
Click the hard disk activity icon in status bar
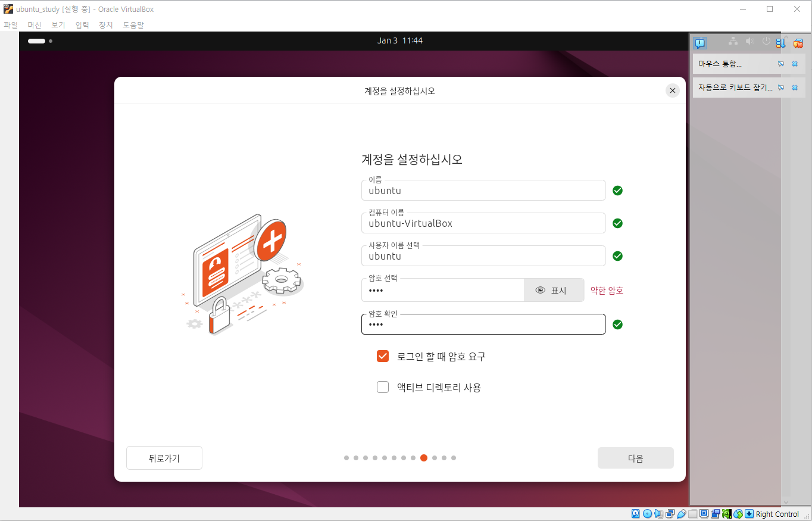[635, 514]
